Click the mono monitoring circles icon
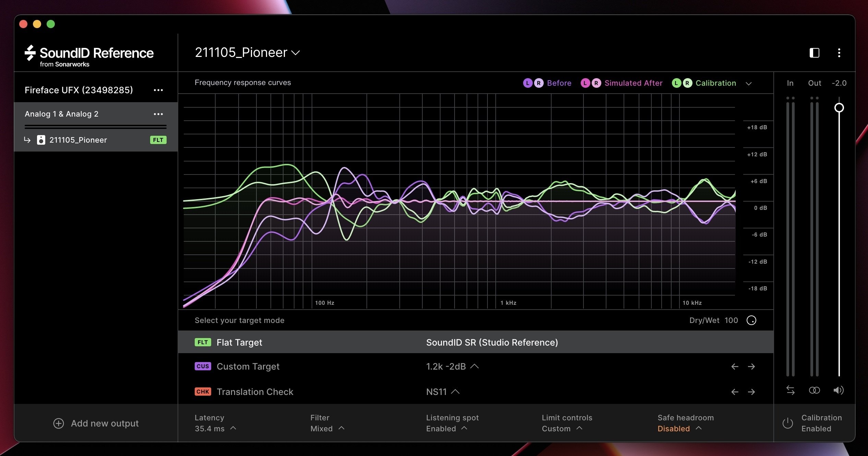Viewport: 868px width, 456px height. (x=814, y=390)
